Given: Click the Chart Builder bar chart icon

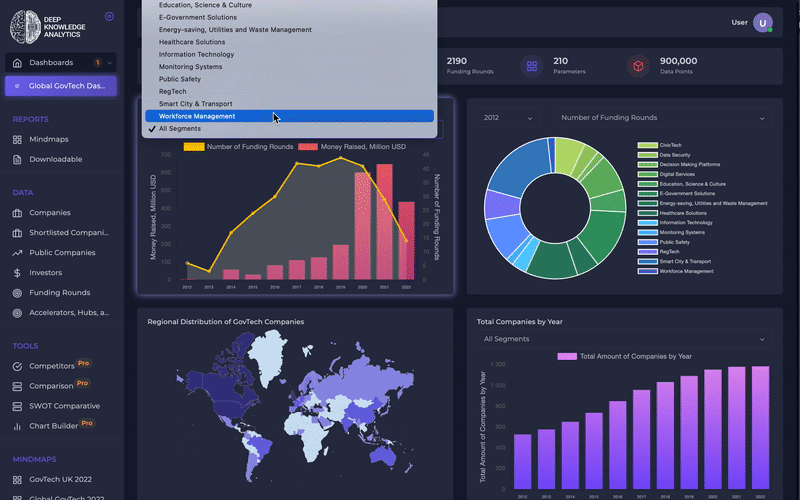Looking at the screenshot, I should (17, 425).
